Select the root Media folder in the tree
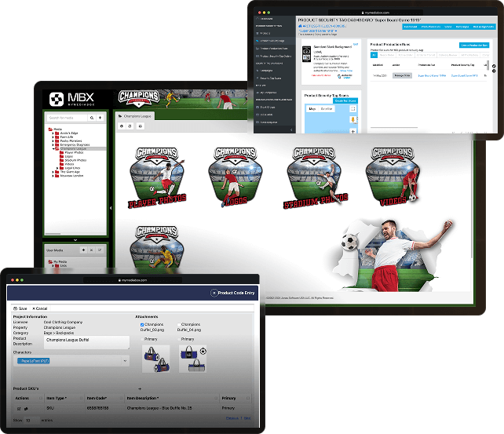 coord(55,129)
